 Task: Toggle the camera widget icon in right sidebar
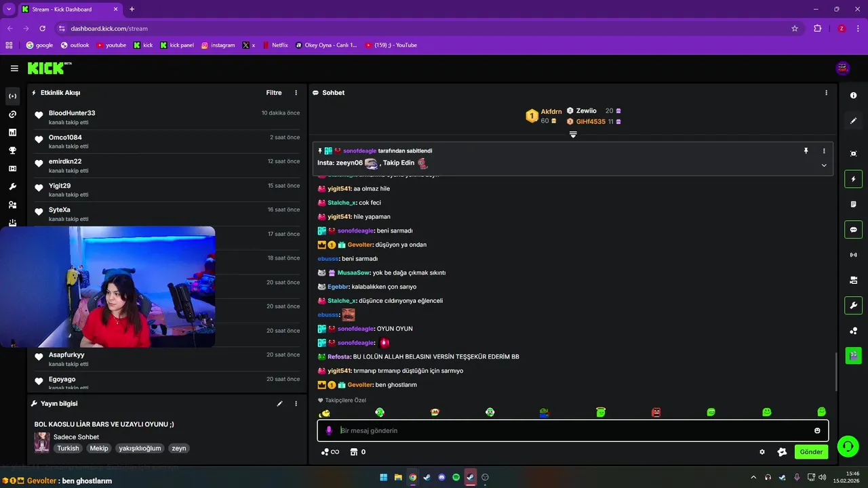pos(853,280)
